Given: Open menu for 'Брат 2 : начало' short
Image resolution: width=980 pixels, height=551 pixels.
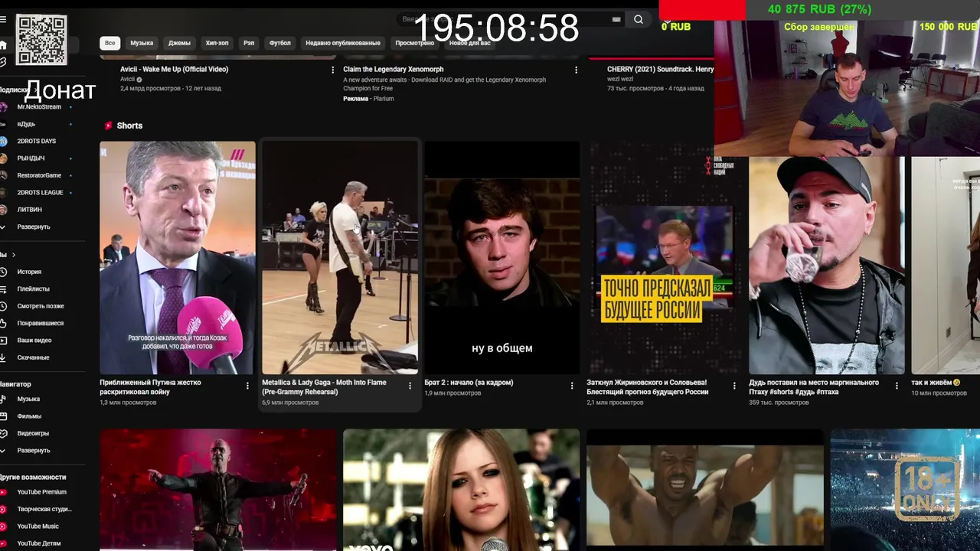Looking at the screenshot, I should 571,386.
